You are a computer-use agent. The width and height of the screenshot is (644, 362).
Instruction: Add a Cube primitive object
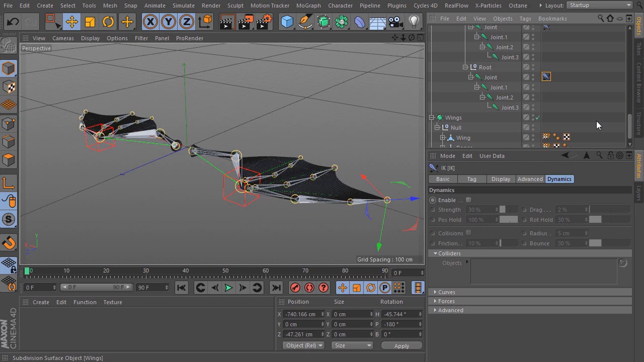287,22
